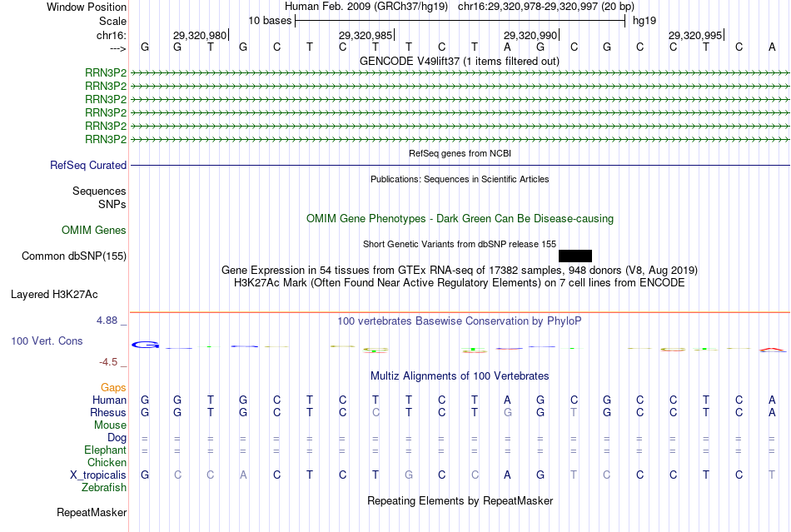
Task: Click the 29,320,980 ruler position
Action: point(200,35)
